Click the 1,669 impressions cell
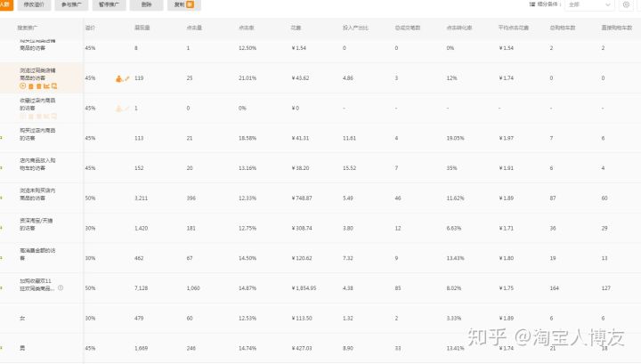Screen dimensions: 641x364 (x=141, y=348)
